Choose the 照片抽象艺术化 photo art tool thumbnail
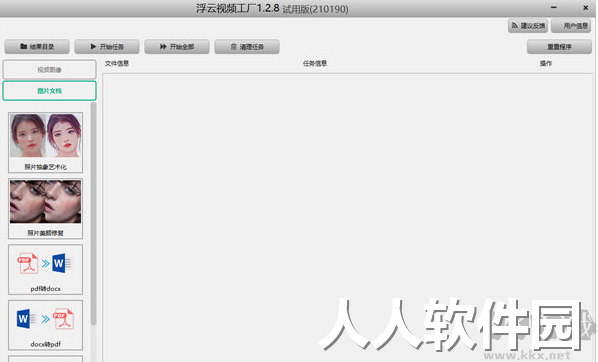Viewport: 598px width, 362px height. coord(45,142)
